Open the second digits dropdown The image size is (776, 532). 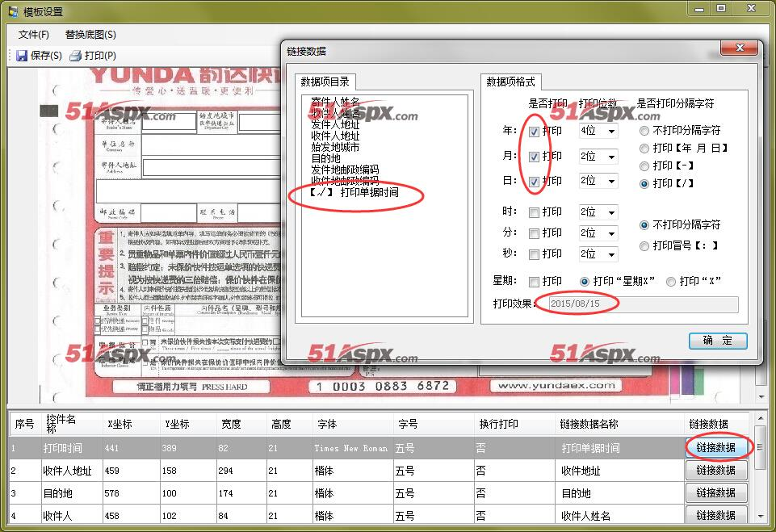tap(612, 254)
